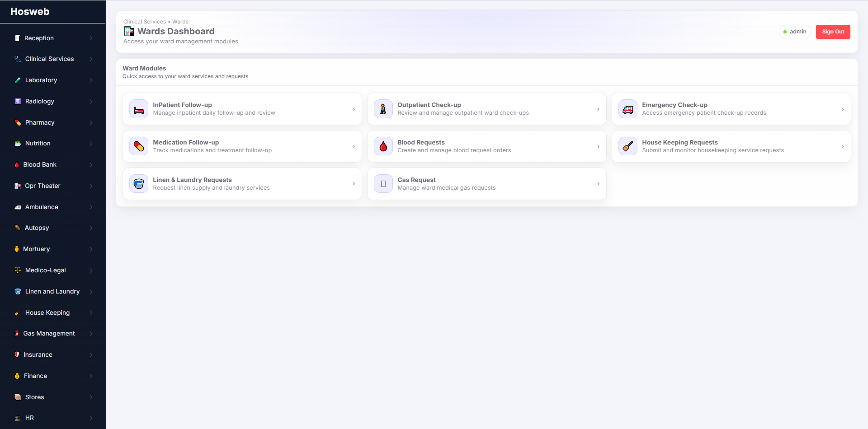The image size is (868, 429).
Task: Click the Medico-Legal scales sidebar icon
Action: coord(18,270)
